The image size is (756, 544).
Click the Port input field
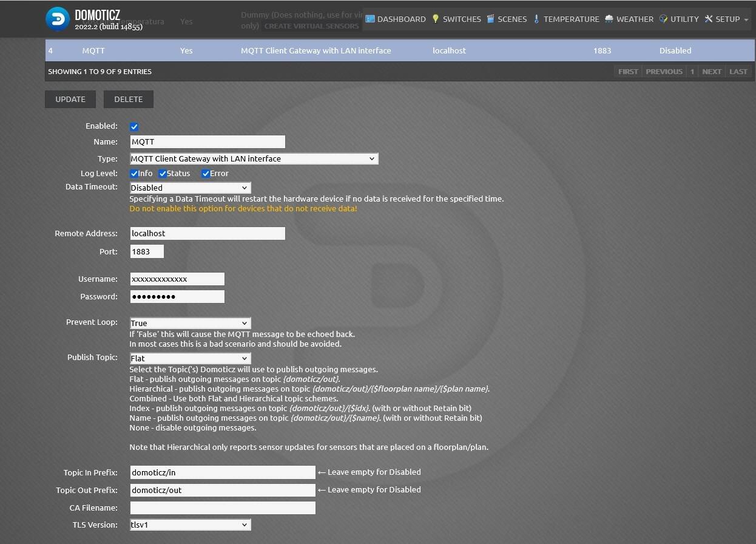(147, 251)
